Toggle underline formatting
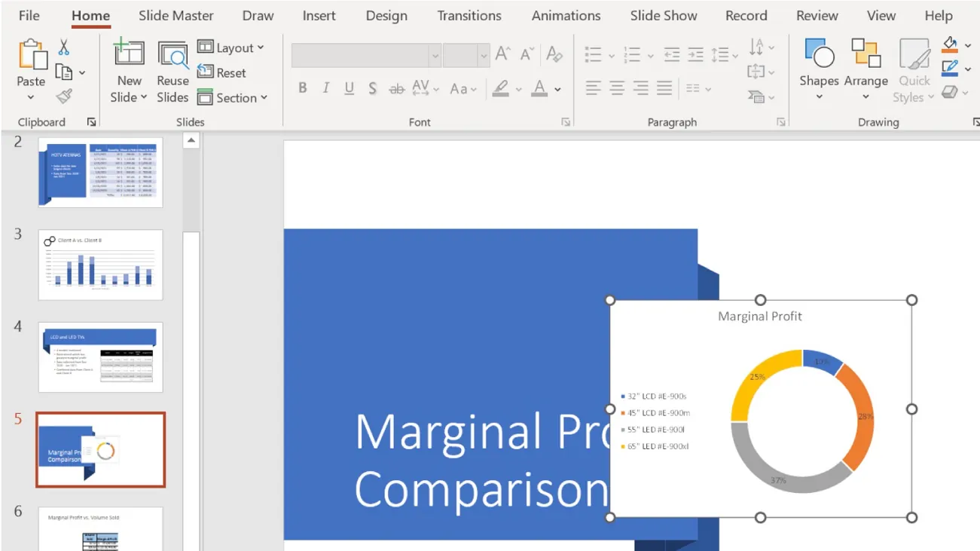The width and height of the screenshot is (980, 551). 349,87
